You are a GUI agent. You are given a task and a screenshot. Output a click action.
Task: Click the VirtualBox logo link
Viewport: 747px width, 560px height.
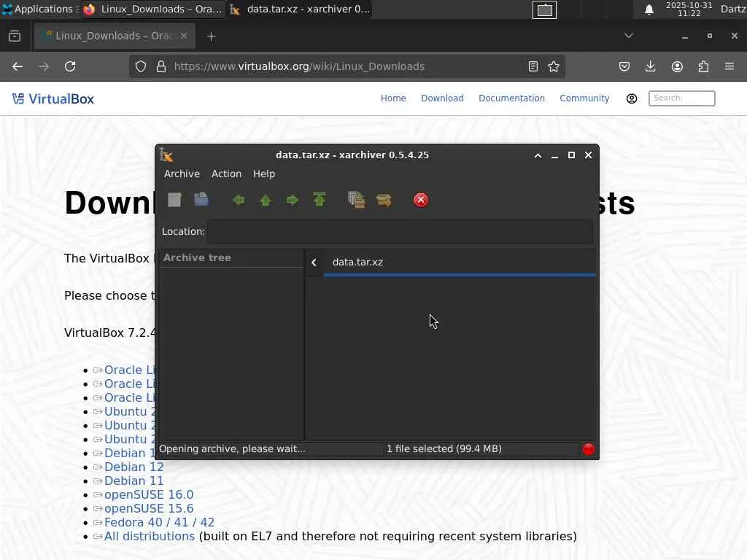pyautogui.click(x=53, y=99)
